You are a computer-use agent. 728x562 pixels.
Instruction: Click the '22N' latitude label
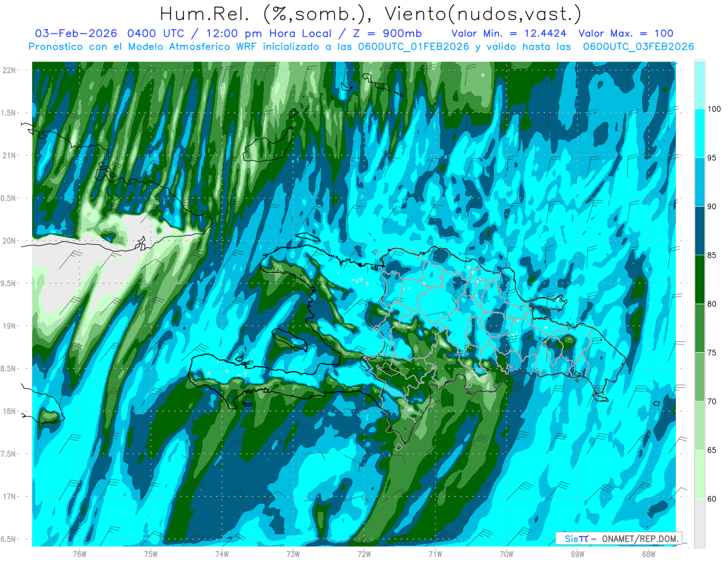9,70
